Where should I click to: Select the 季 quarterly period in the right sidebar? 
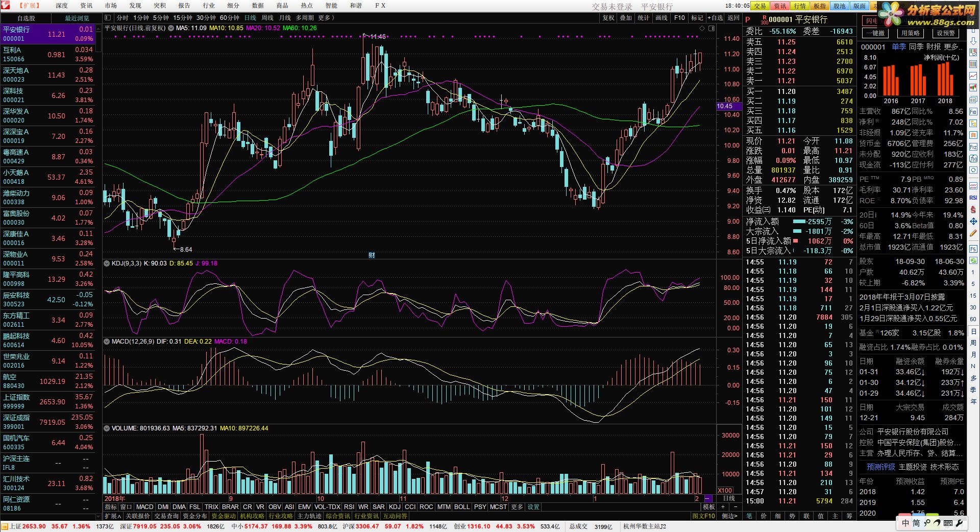tap(973, 390)
